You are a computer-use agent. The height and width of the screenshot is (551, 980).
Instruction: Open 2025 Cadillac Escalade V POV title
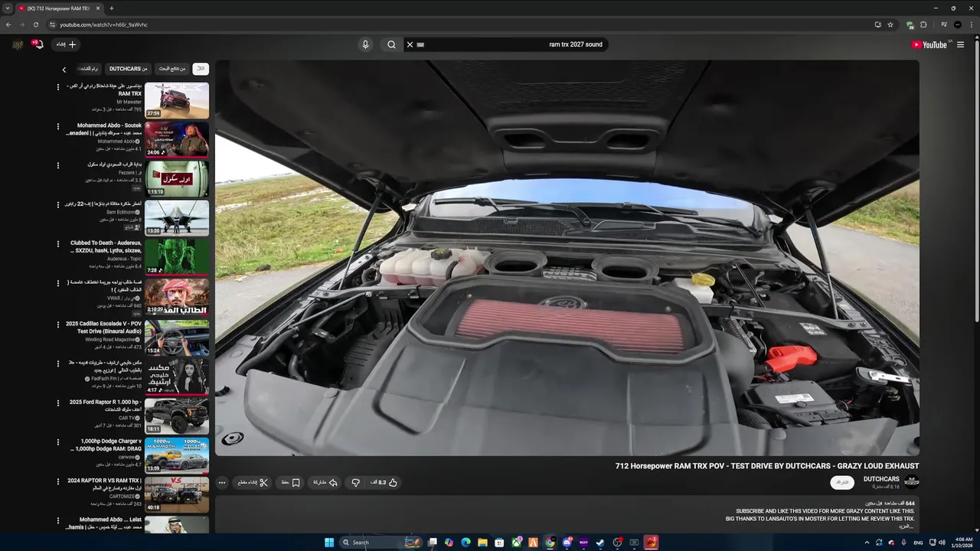pyautogui.click(x=103, y=327)
